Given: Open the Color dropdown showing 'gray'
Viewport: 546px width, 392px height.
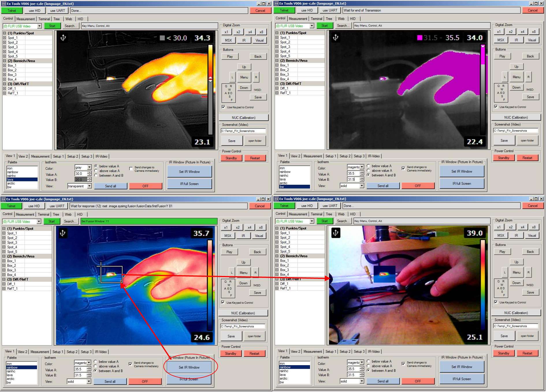Looking at the screenshot, I should pyautogui.click(x=89, y=167).
